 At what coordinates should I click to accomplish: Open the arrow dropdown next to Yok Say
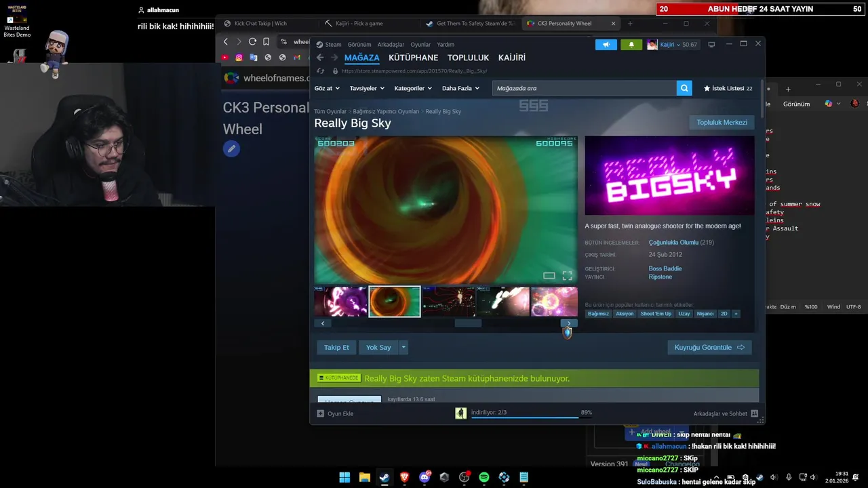click(x=403, y=347)
